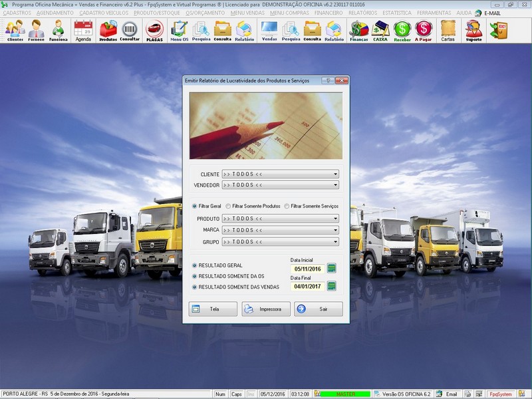Click the Data Inicial date field
The width and height of the screenshot is (532, 399).
click(x=308, y=269)
